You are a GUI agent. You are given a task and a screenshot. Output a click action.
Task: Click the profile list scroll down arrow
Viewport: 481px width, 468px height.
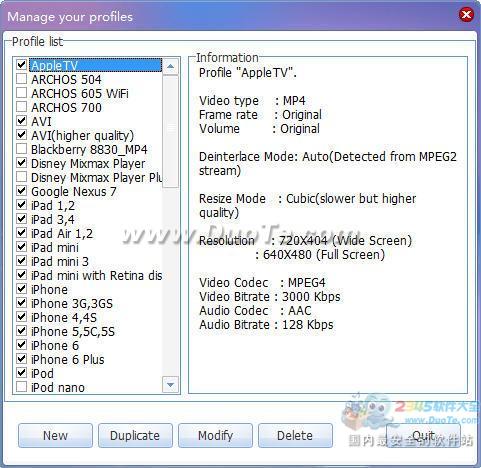click(x=170, y=385)
